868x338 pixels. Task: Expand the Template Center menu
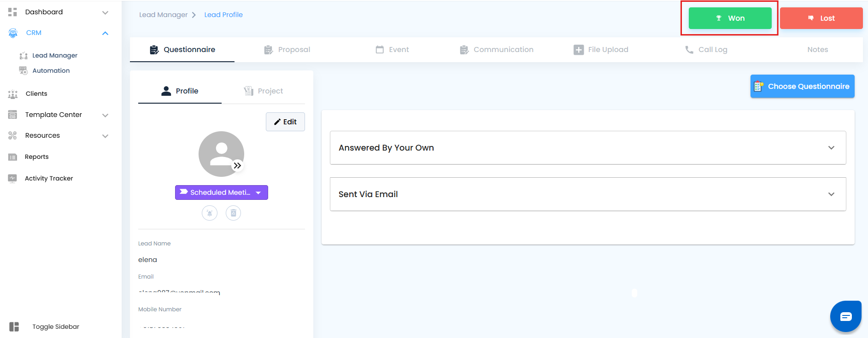105,115
